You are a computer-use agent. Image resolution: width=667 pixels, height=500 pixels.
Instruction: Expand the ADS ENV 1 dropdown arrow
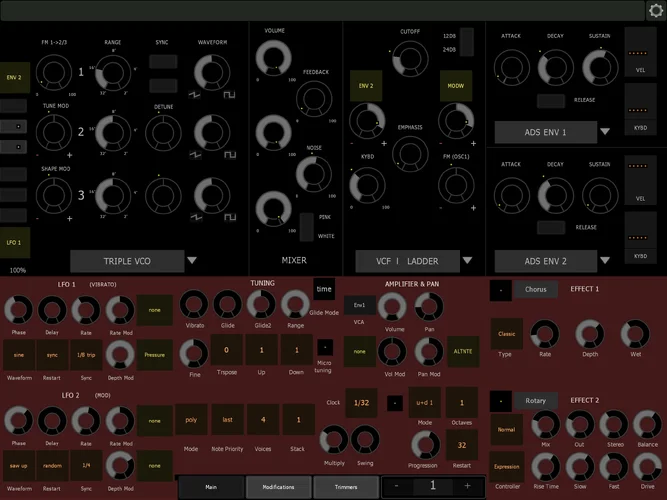click(604, 131)
